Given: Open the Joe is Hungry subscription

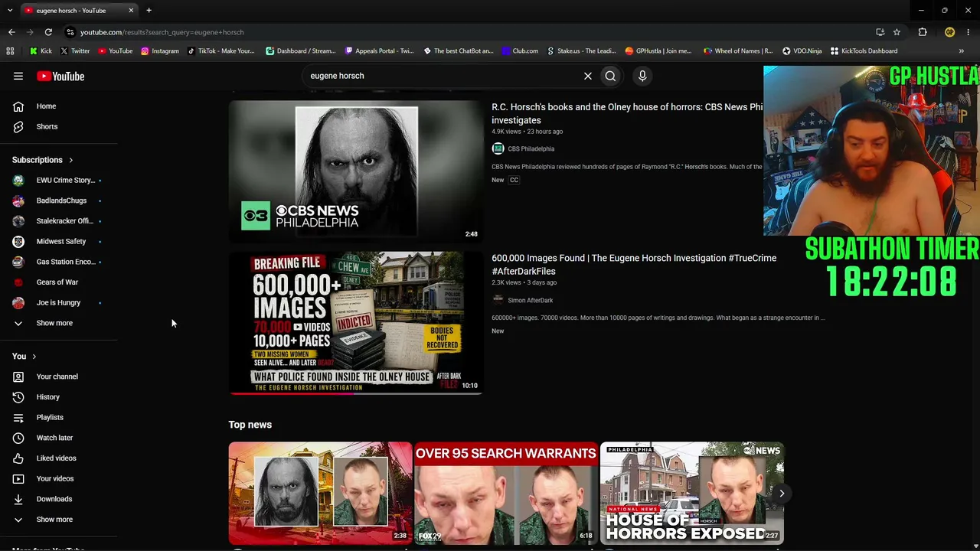Looking at the screenshot, I should coord(59,303).
